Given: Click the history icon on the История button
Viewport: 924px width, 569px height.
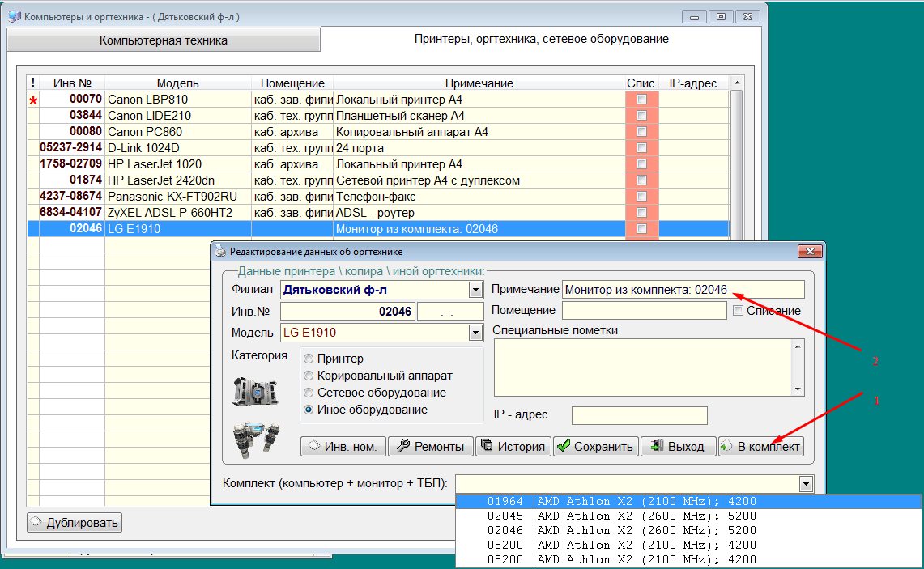Looking at the screenshot, I should coord(487,444).
